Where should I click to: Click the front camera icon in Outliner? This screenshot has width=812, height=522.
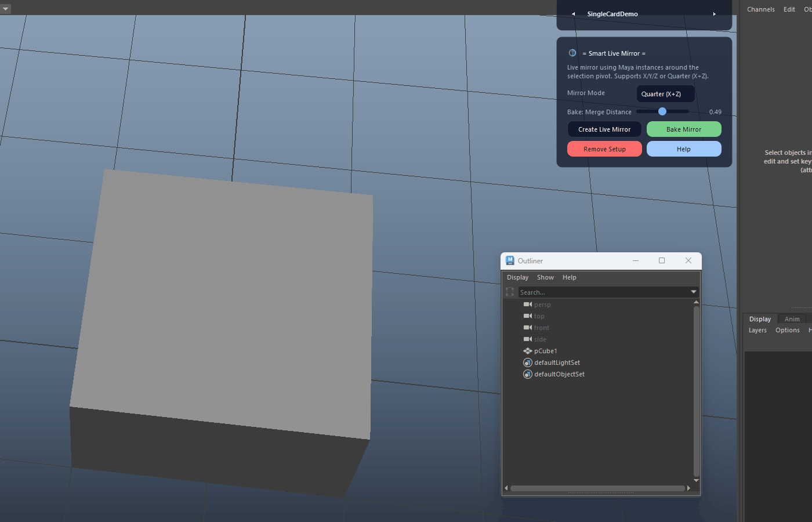point(528,327)
